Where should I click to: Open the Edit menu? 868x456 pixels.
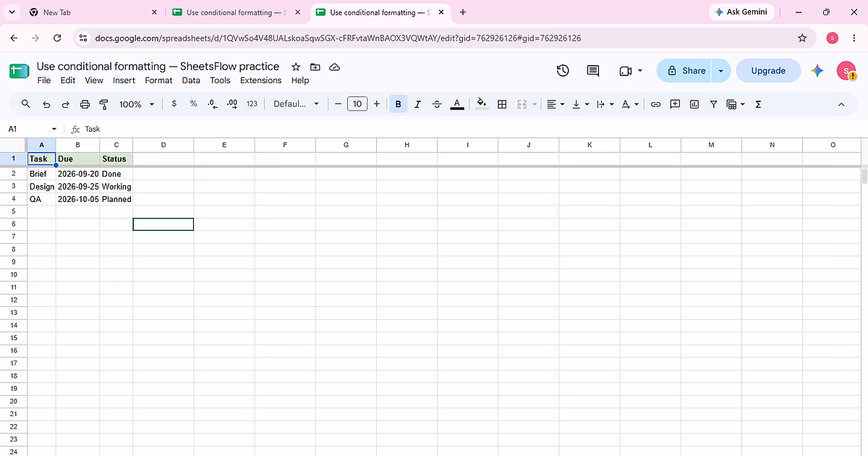pyautogui.click(x=68, y=80)
